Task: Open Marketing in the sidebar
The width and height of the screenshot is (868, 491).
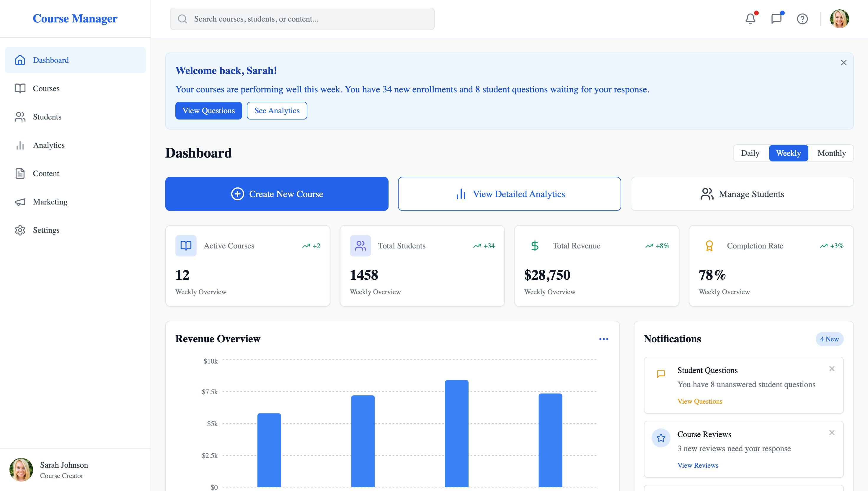Action: tap(50, 202)
